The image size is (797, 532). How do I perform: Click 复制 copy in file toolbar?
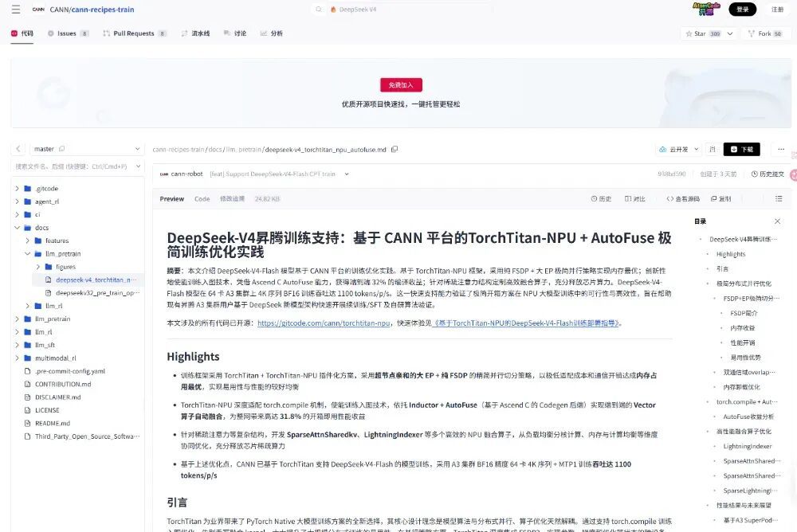pos(720,198)
